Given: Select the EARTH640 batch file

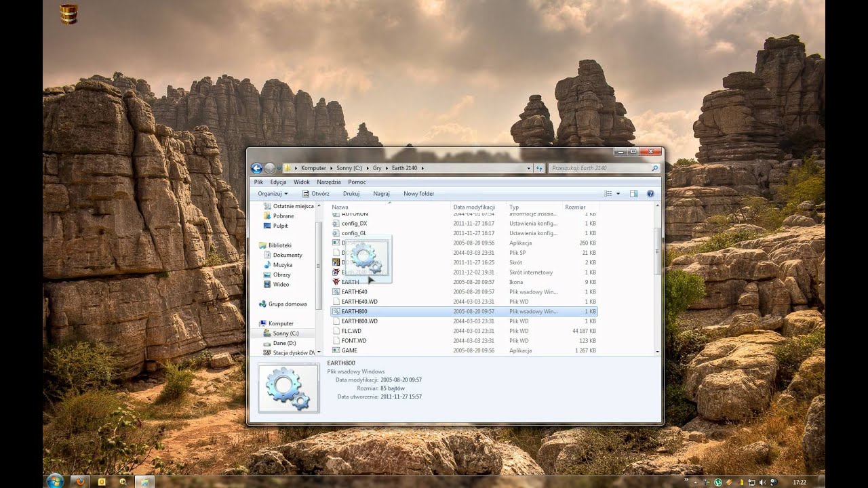Looking at the screenshot, I should 464,292.
